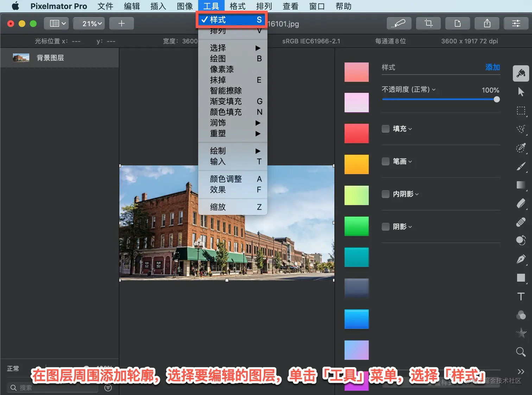Choose 效果 from the tools menu

coord(233,190)
